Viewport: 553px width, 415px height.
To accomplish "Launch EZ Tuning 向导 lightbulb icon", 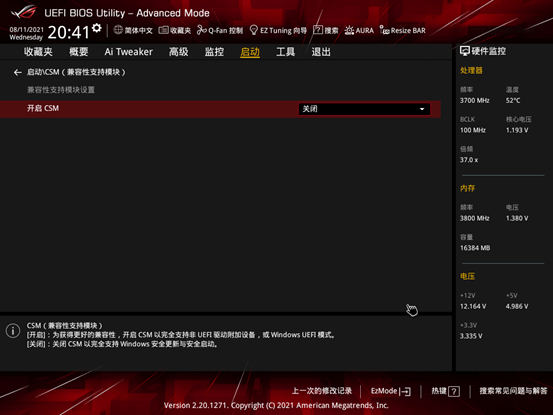I will click(254, 30).
